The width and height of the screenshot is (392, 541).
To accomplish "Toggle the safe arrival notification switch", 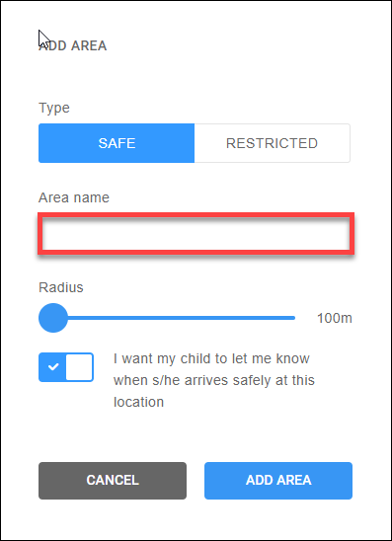I will (x=66, y=367).
